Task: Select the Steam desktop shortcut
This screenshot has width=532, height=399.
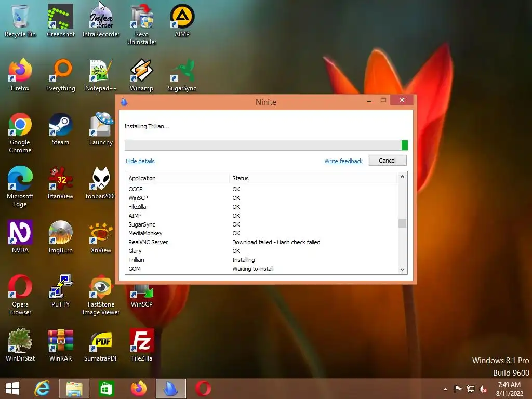Action: (x=60, y=129)
